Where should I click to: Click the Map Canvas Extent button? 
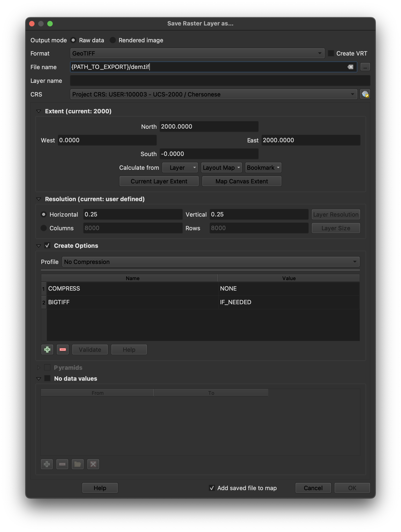point(242,181)
